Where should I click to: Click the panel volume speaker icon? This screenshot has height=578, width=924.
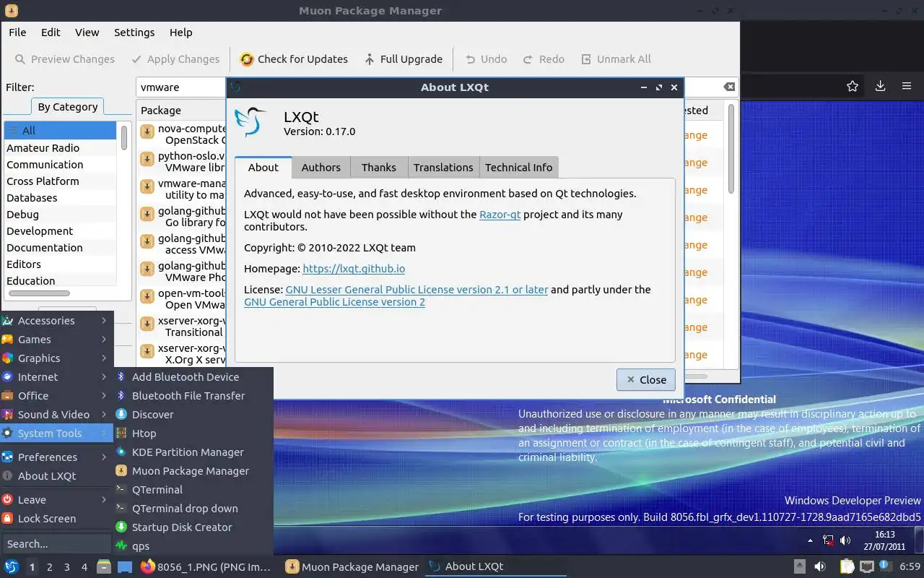(x=820, y=566)
